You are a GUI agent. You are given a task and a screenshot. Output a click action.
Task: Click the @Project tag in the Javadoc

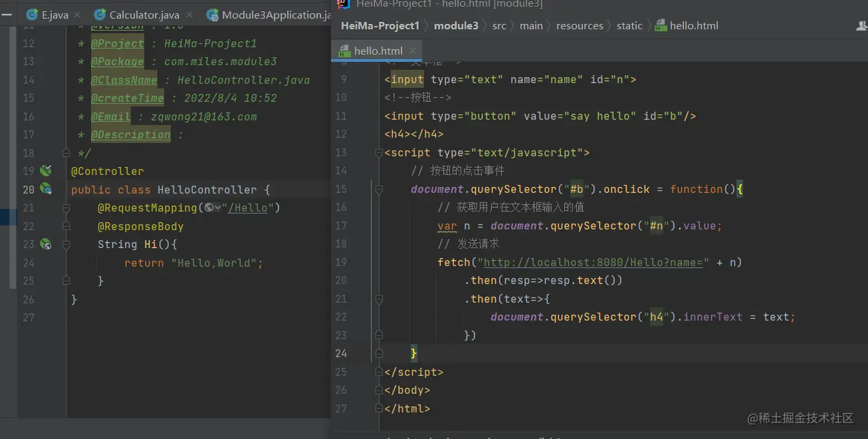click(118, 43)
